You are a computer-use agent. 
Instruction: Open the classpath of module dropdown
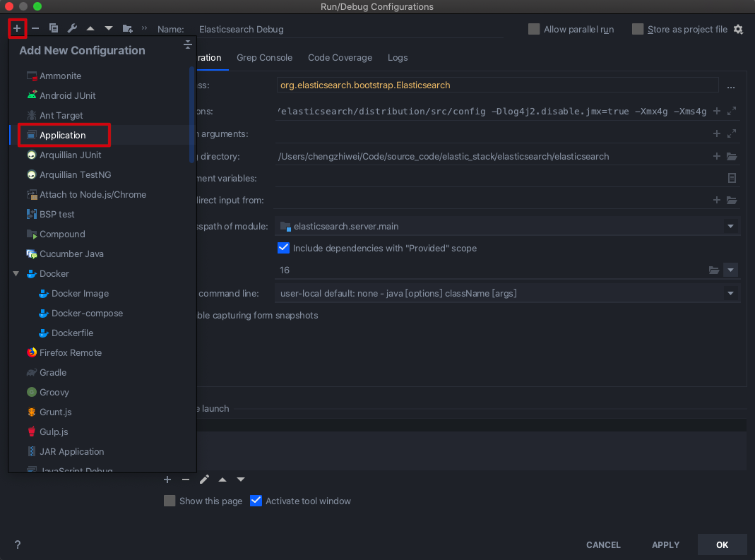pos(730,226)
